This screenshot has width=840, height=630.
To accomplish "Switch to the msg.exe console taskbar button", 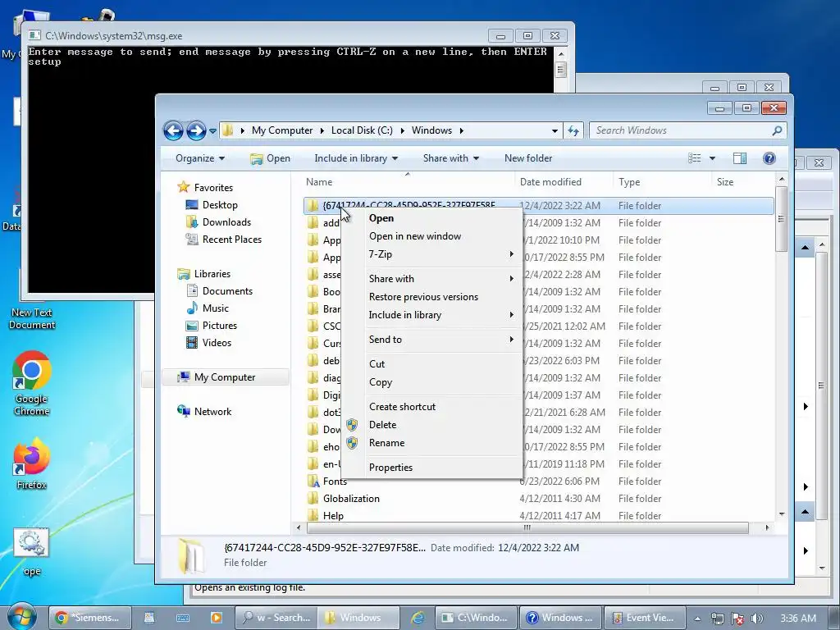I will coord(476,618).
